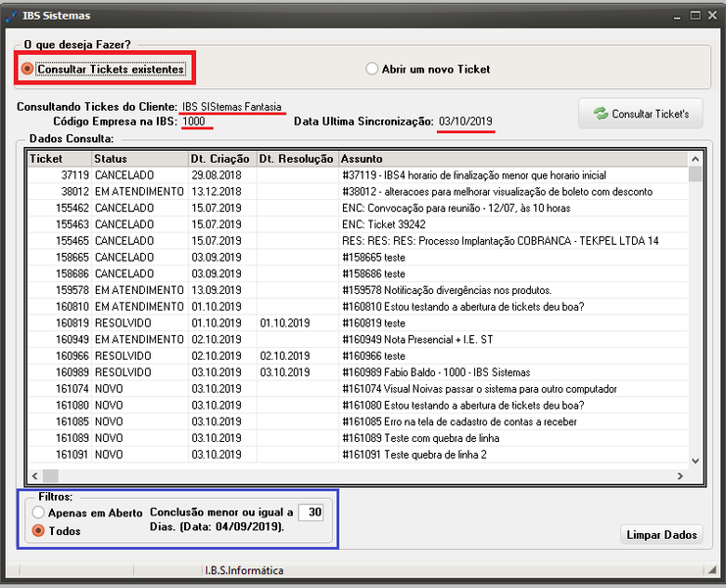The height and width of the screenshot is (588, 726).
Task: Click EM ATENDIMENTO status of ticket 38012
Action: pyautogui.click(x=139, y=192)
